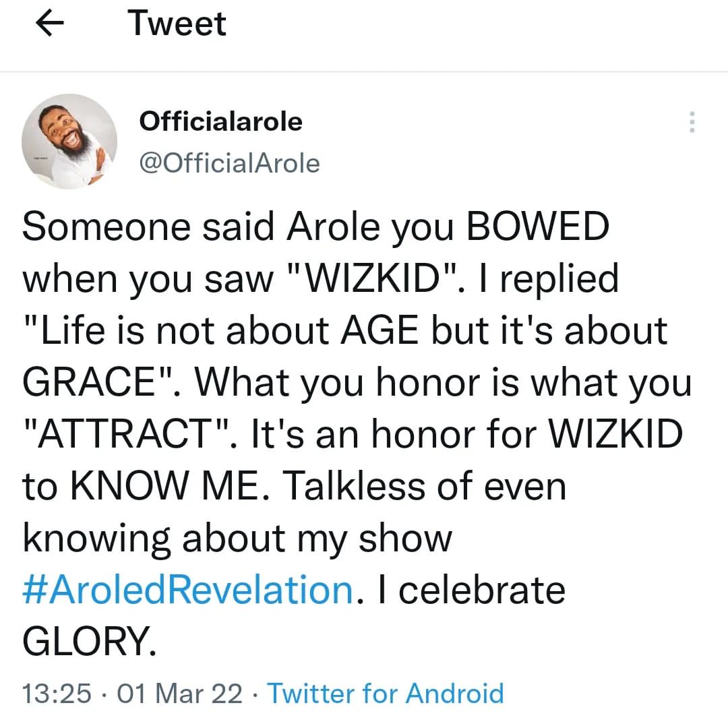Click the Officialarole display name
This screenshot has height=728, width=728.
click(x=220, y=122)
